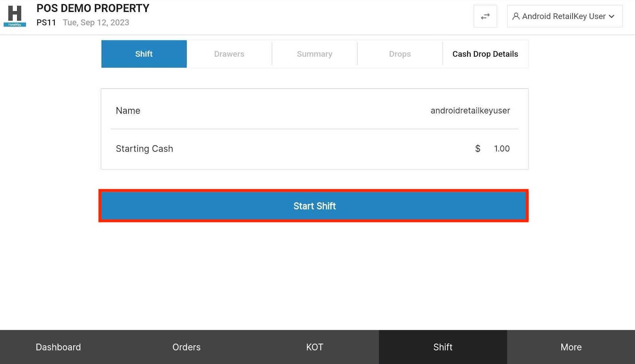Image resolution: width=635 pixels, height=364 pixels.
Task: Click the dollar sign currency symbol
Action: (477, 149)
